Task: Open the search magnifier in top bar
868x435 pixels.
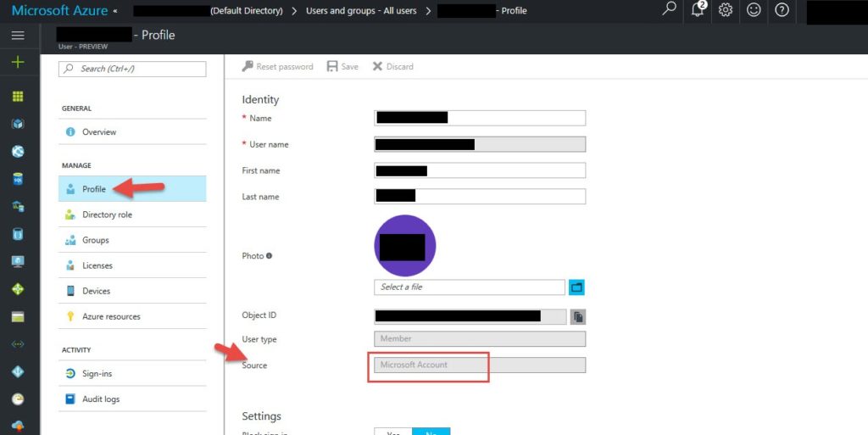Action: [670, 10]
